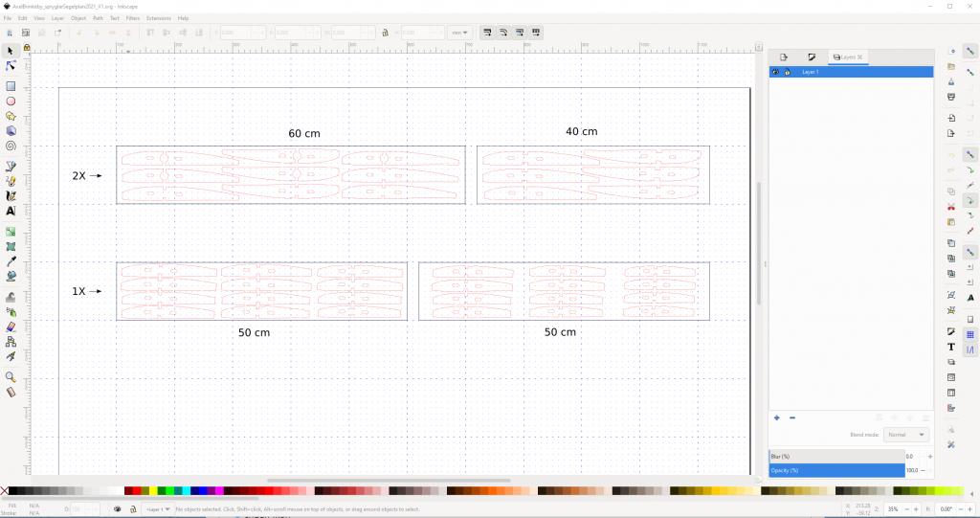Click the Opacity (%) slider bar
Viewport: 980px width, 518px height.
pos(835,471)
